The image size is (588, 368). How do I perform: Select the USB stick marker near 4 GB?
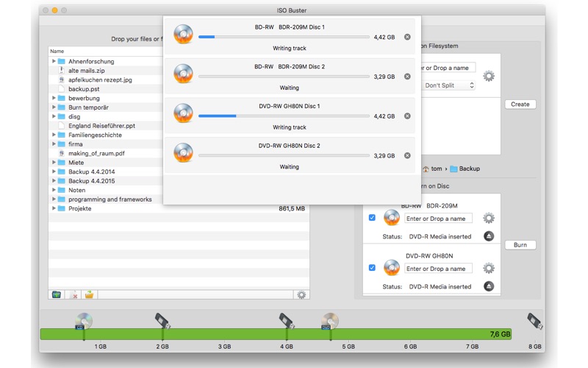click(287, 322)
